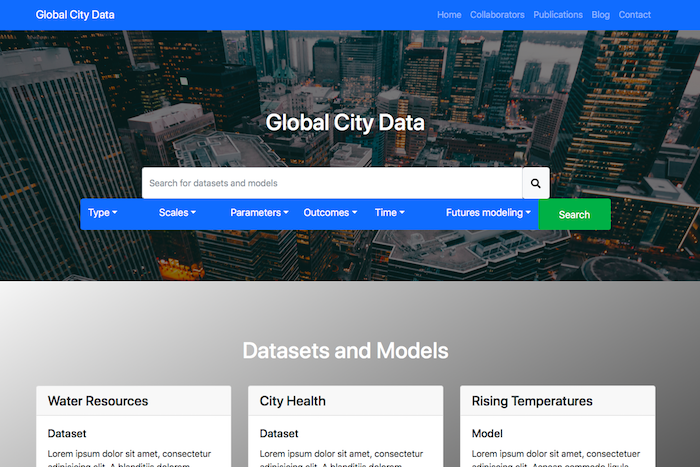Open the Collaborators page
The image size is (700, 467).
pyautogui.click(x=497, y=15)
